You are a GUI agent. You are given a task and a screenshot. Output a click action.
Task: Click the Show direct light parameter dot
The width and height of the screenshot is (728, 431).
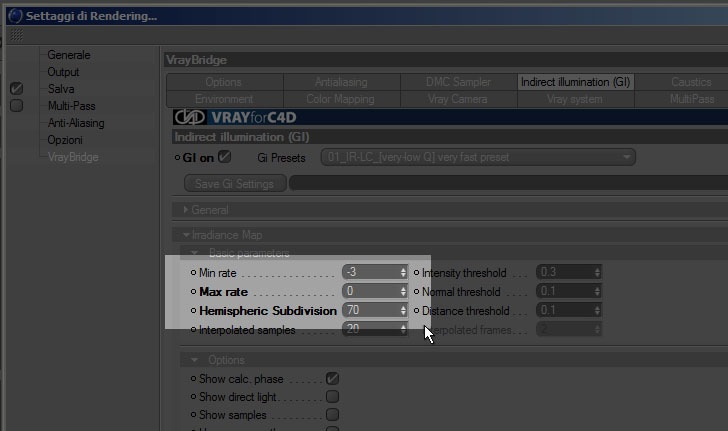[194, 397]
